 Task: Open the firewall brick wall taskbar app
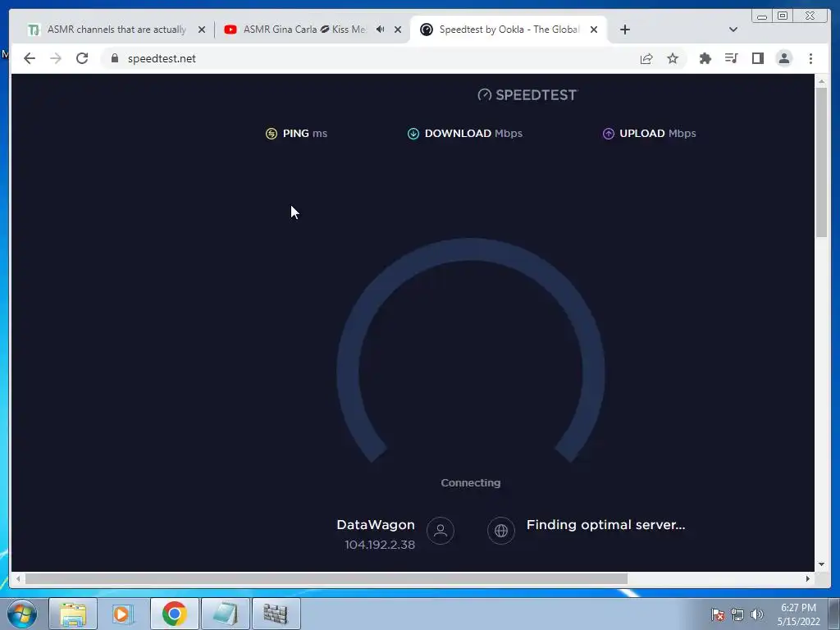[x=276, y=614]
